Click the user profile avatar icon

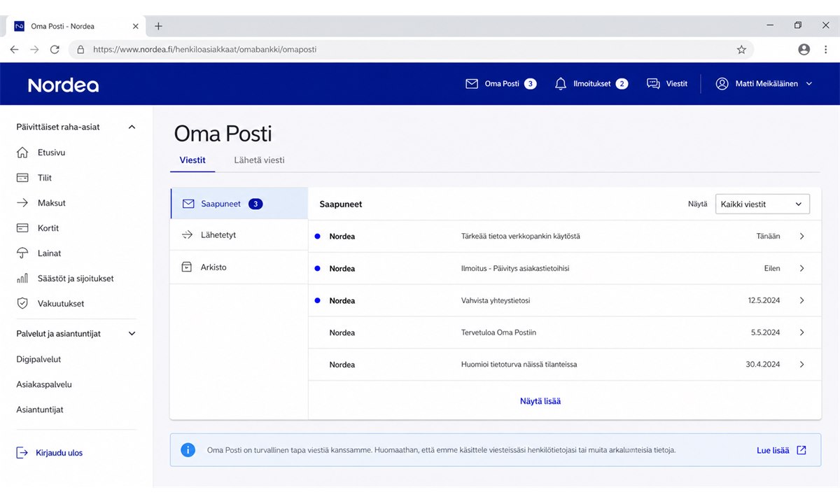click(722, 83)
